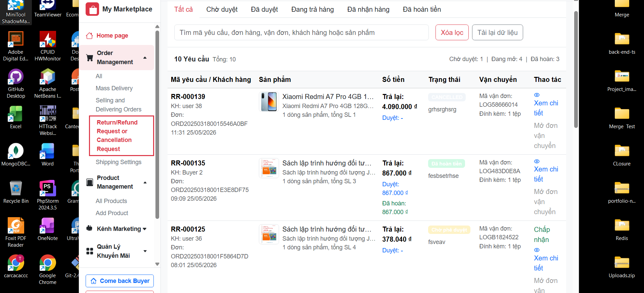Switch to the Đang trả hàng tab
Image resolution: width=644 pixels, height=293 pixels.
313,9
